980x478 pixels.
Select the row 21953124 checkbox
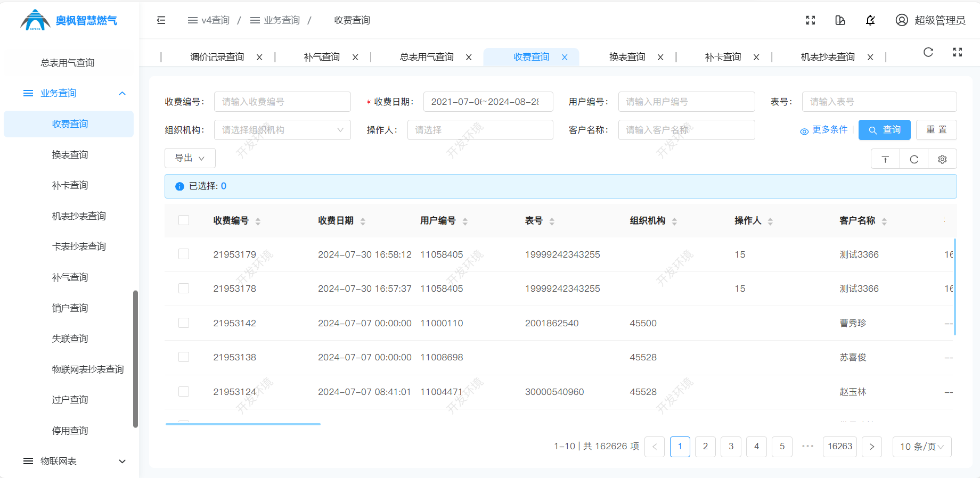(x=184, y=391)
